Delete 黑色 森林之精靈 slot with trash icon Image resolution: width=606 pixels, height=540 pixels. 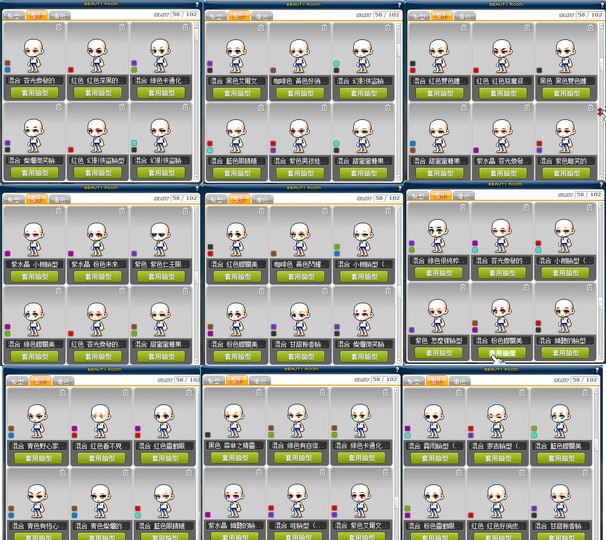point(260,392)
